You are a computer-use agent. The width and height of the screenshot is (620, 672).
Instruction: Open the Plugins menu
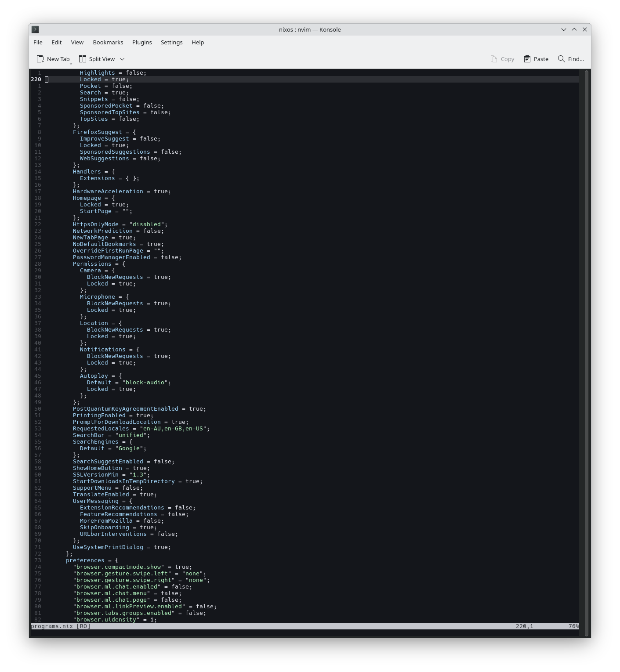pos(142,42)
